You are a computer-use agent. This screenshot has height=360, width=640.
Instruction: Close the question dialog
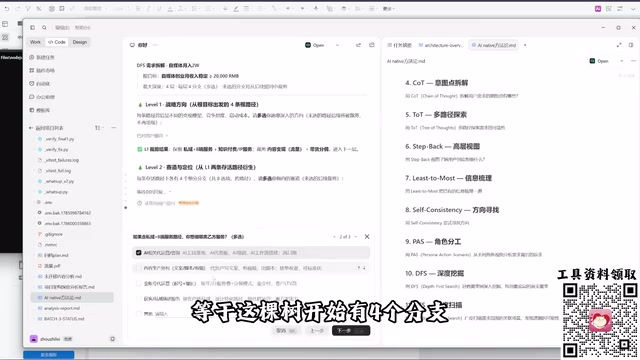[x=367, y=237]
